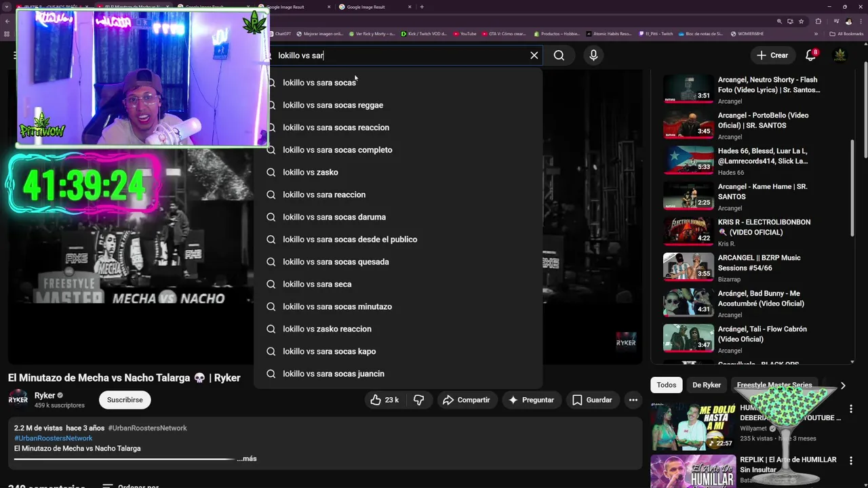Open Chrome three-dot menu
This screenshot has width=868, height=488.
[x=860, y=21]
